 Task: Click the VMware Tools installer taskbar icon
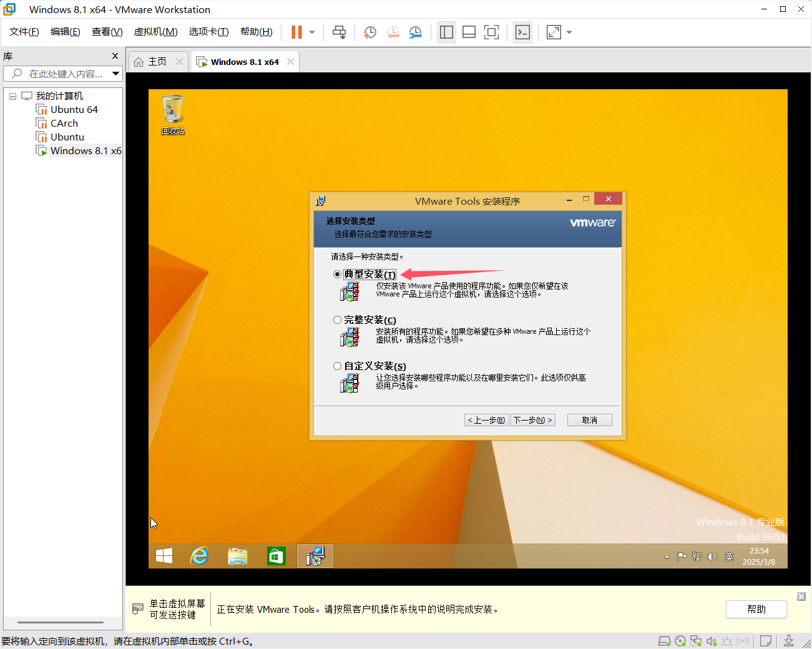point(315,555)
